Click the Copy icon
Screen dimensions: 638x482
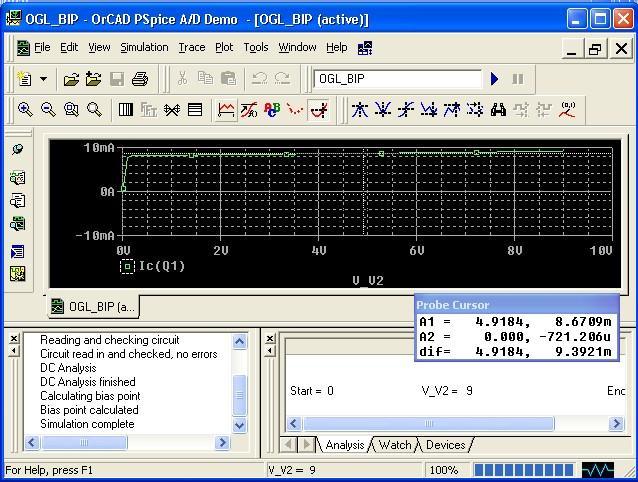pyautogui.click(x=205, y=78)
